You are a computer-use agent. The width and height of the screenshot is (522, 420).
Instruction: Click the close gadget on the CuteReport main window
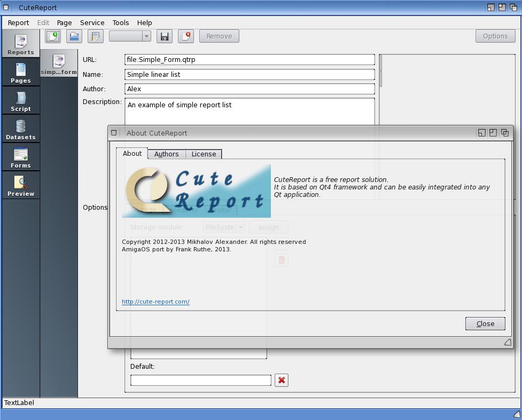click(x=6, y=7)
